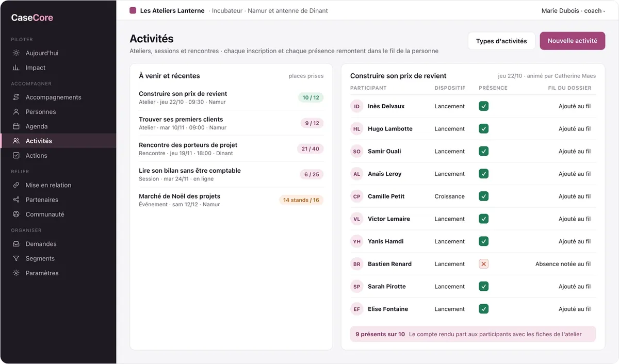Click Ajouté au fil for Elise Fontaine
Viewport: 619px width, 364px height.
tap(575, 309)
